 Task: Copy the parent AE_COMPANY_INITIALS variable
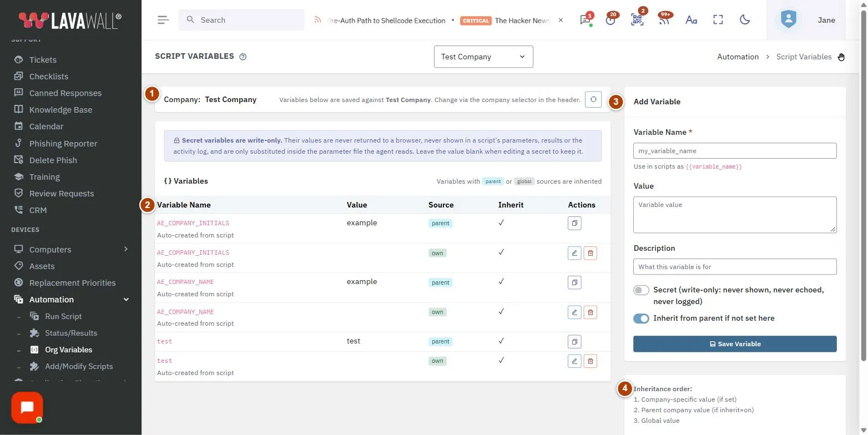pos(574,223)
